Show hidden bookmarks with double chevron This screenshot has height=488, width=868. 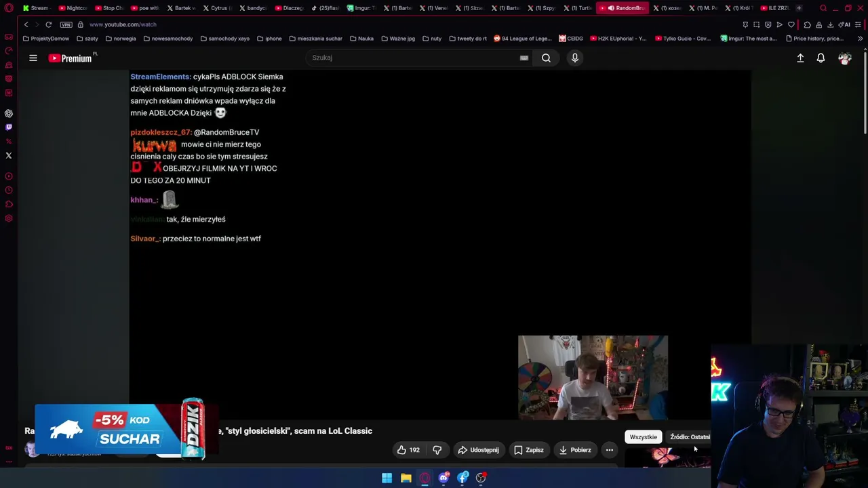point(860,39)
